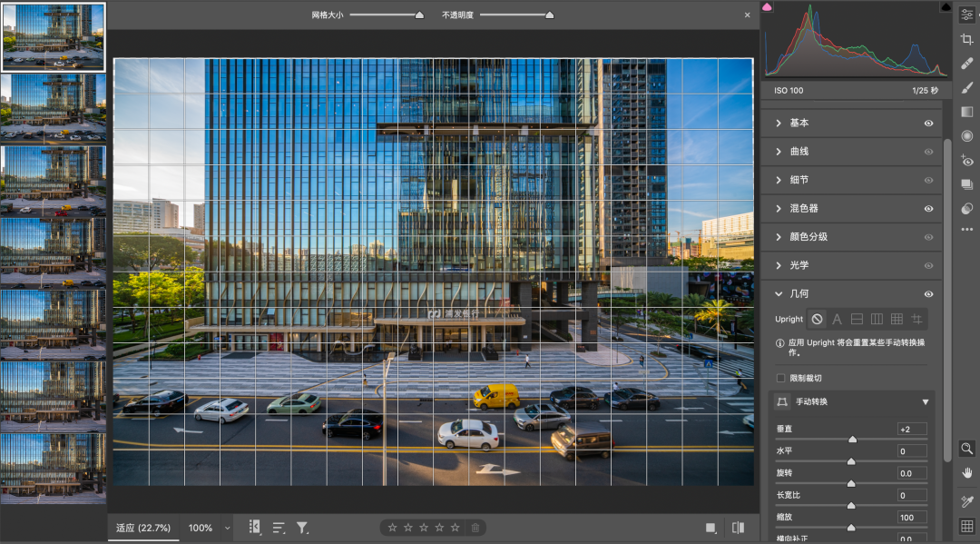Select the Adjustment Brush tool

click(x=966, y=88)
